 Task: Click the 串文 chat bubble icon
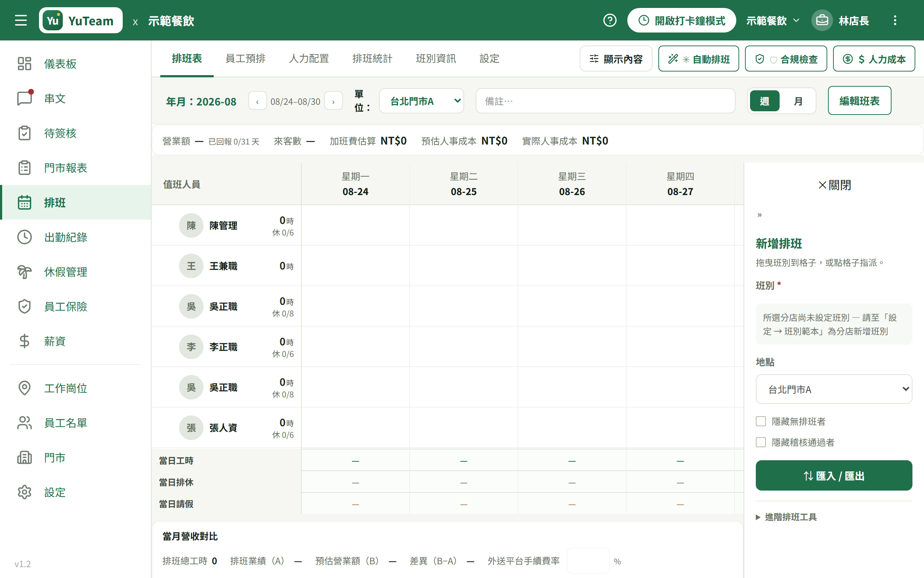(25, 98)
